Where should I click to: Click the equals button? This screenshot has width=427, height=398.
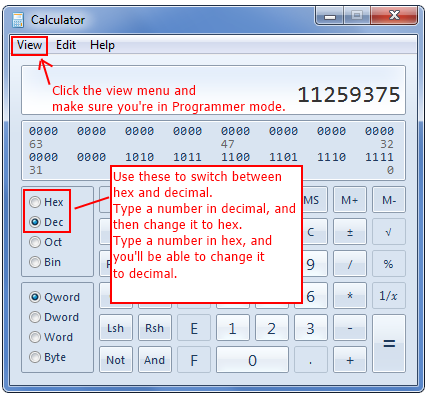click(x=389, y=344)
